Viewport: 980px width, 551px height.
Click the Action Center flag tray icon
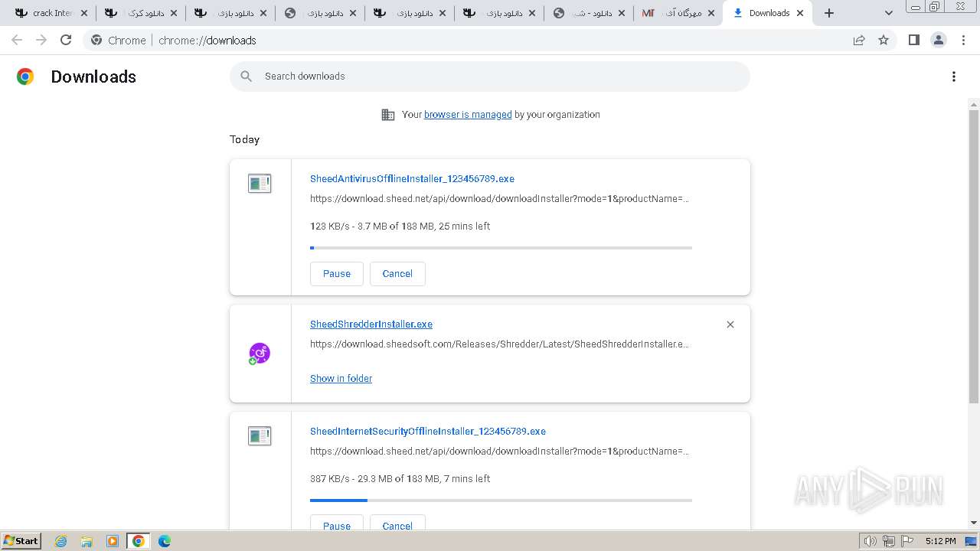pos(907,541)
